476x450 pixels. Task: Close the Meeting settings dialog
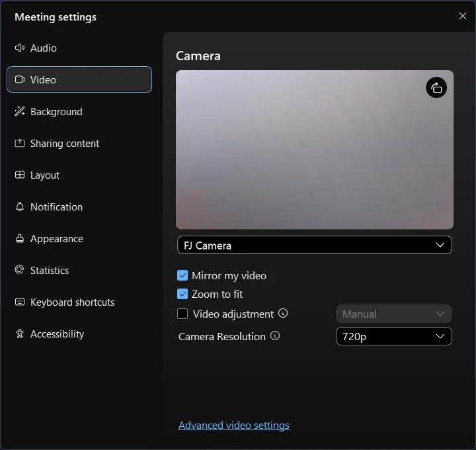(x=463, y=16)
